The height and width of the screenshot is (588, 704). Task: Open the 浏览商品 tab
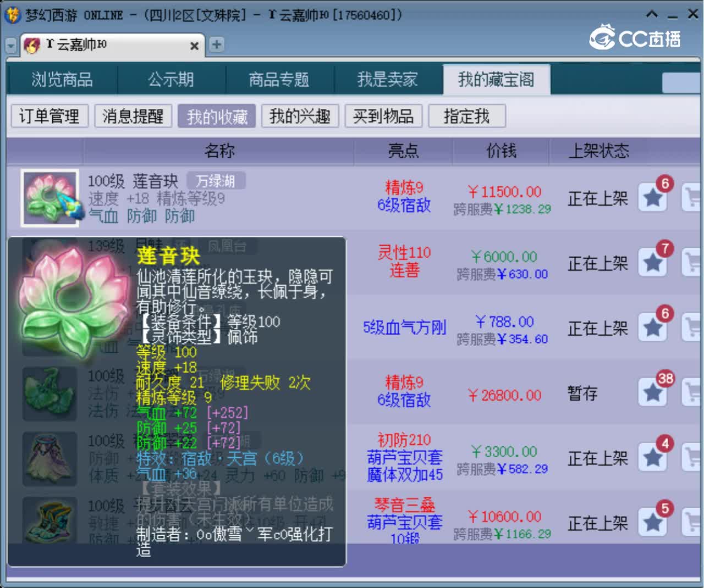coord(62,80)
